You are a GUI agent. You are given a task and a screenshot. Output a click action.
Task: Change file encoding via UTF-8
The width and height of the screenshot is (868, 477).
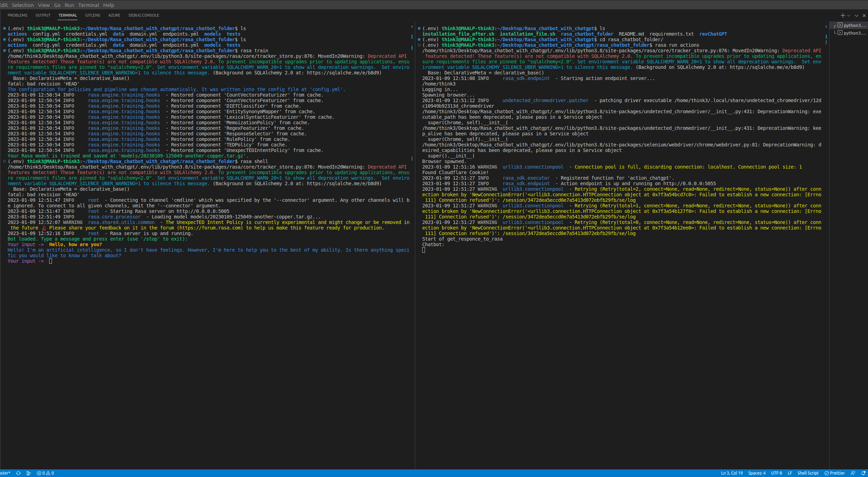[776, 473]
